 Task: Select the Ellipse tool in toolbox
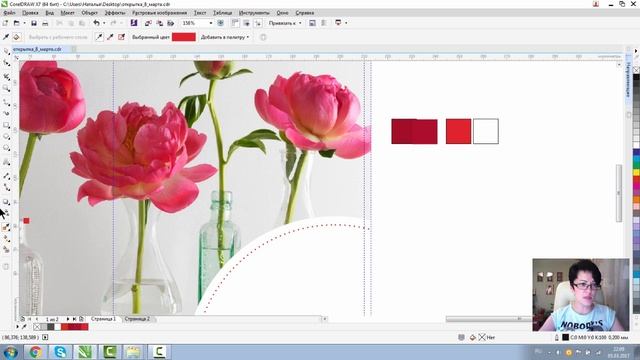click(6, 136)
